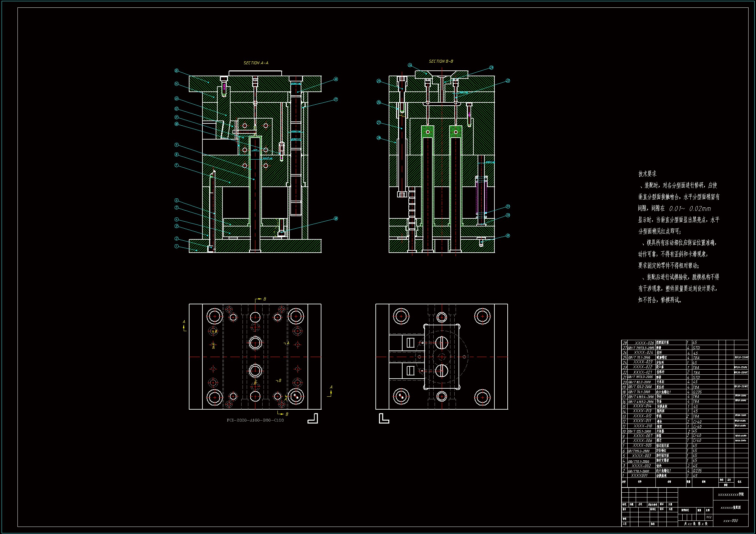Click the SECTION B-B title text
The width and height of the screenshot is (756, 534).
pos(441,61)
